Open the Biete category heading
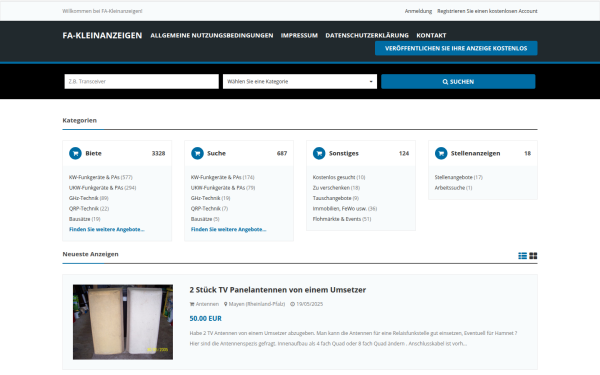The height and width of the screenshot is (375, 600). click(93, 153)
